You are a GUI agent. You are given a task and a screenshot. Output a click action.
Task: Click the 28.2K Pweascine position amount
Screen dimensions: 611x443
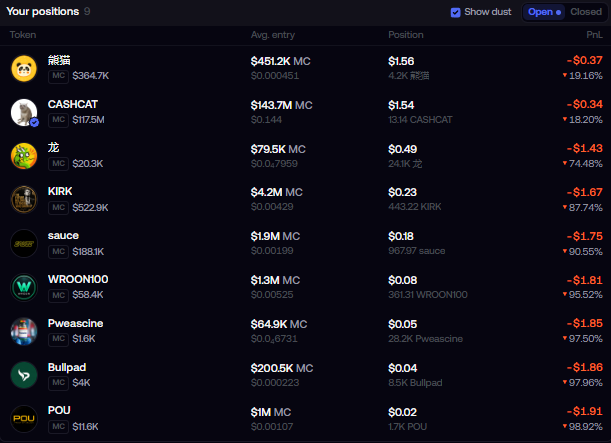[426, 339]
